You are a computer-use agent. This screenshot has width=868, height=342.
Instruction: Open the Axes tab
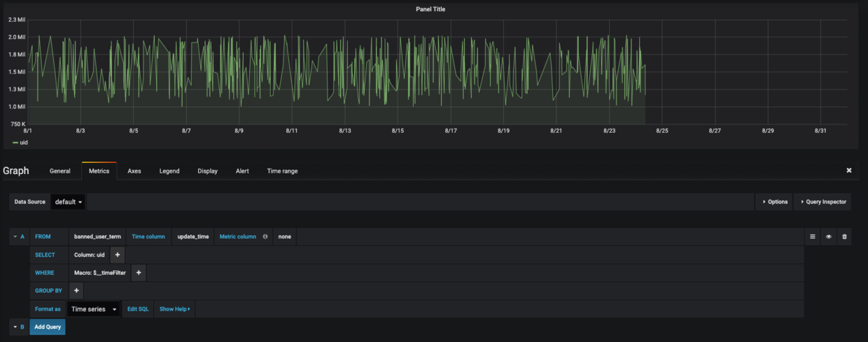pyautogui.click(x=134, y=171)
